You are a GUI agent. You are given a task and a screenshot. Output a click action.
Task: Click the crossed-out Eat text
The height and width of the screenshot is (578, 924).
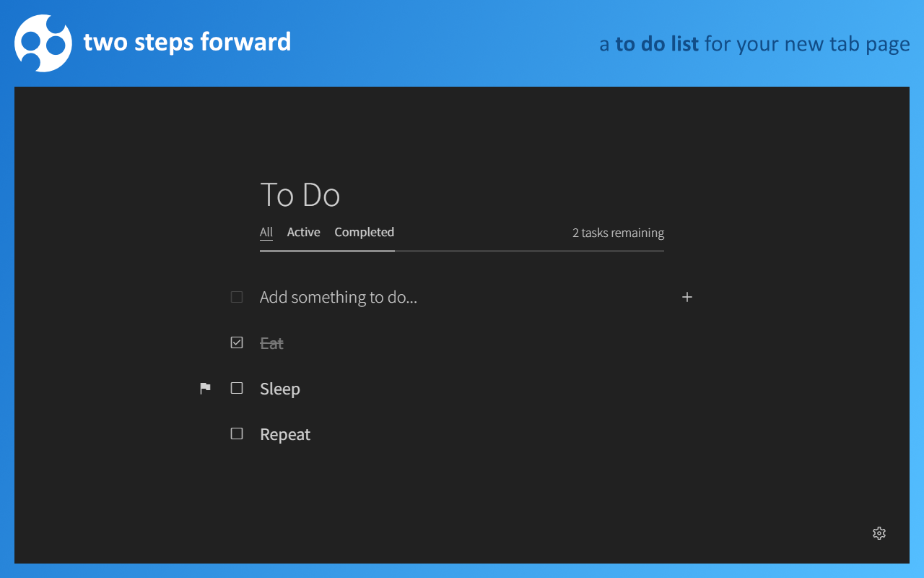pyautogui.click(x=271, y=342)
